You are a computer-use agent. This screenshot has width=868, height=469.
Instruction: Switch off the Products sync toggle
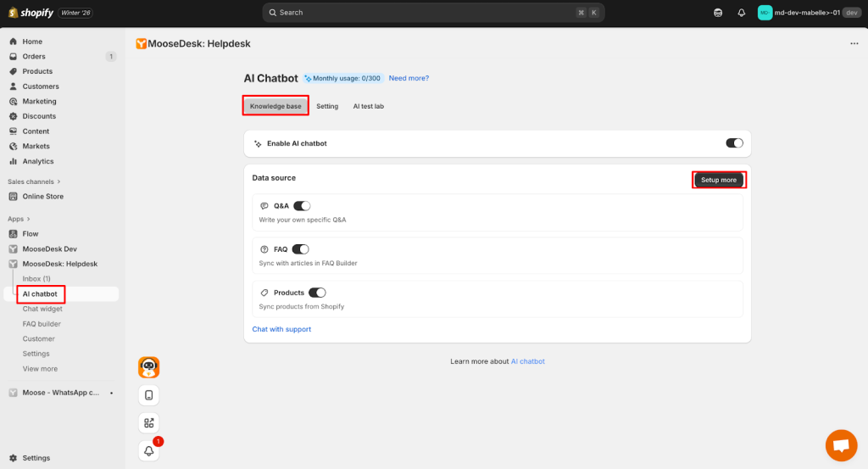click(317, 293)
